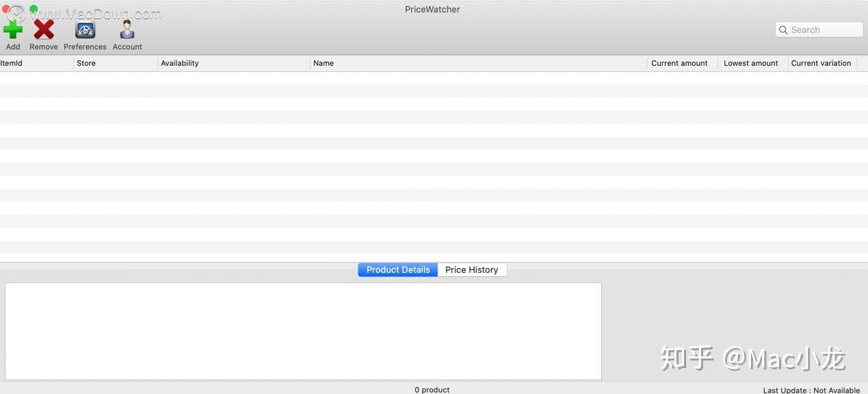Image resolution: width=868 pixels, height=394 pixels.
Task: Click the magnifier icon in the search field
Action: [x=783, y=29]
